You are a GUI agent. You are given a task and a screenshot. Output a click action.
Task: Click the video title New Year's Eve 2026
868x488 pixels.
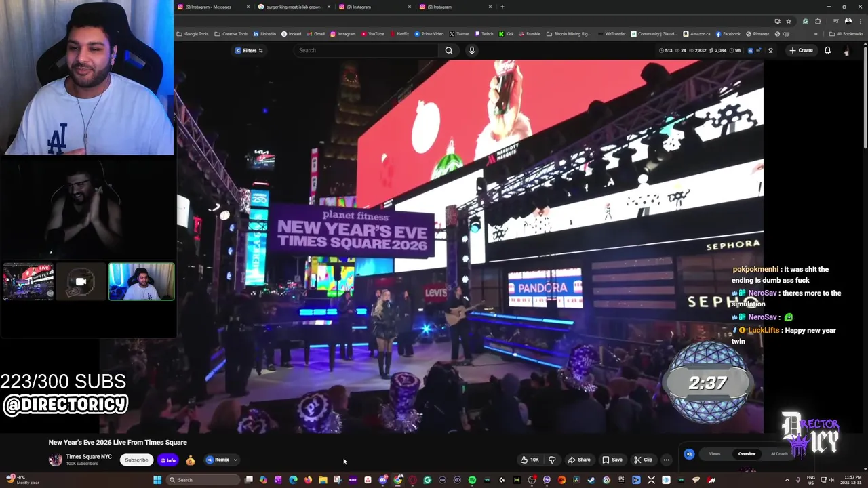tap(117, 442)
